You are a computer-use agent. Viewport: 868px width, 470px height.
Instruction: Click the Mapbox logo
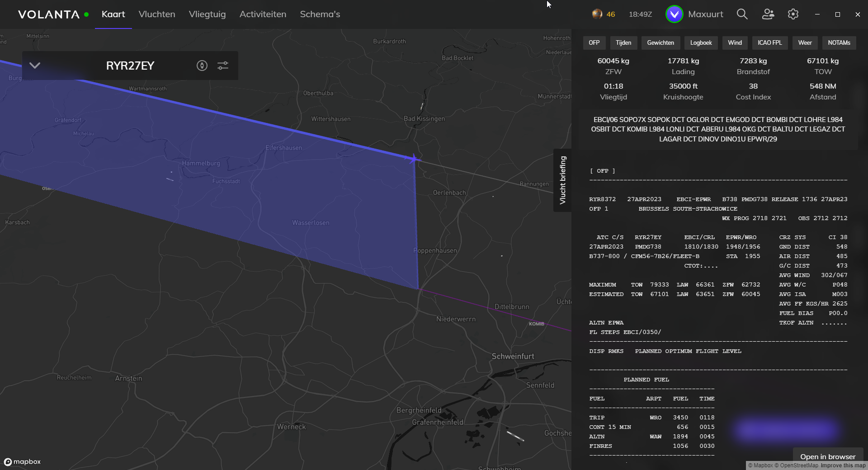pos(23,461)
